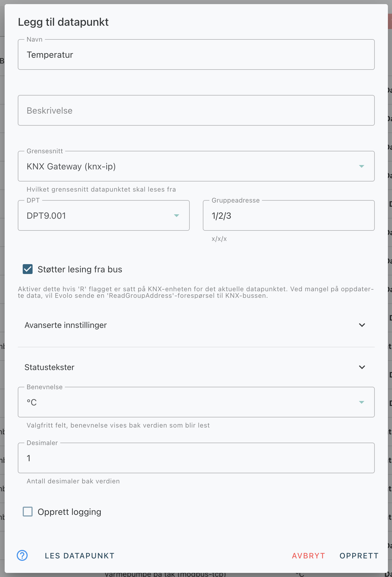This screenshot has height=577, width=392.
Task: Uncheck Støtter lesing fra bus
Action: 28,269
